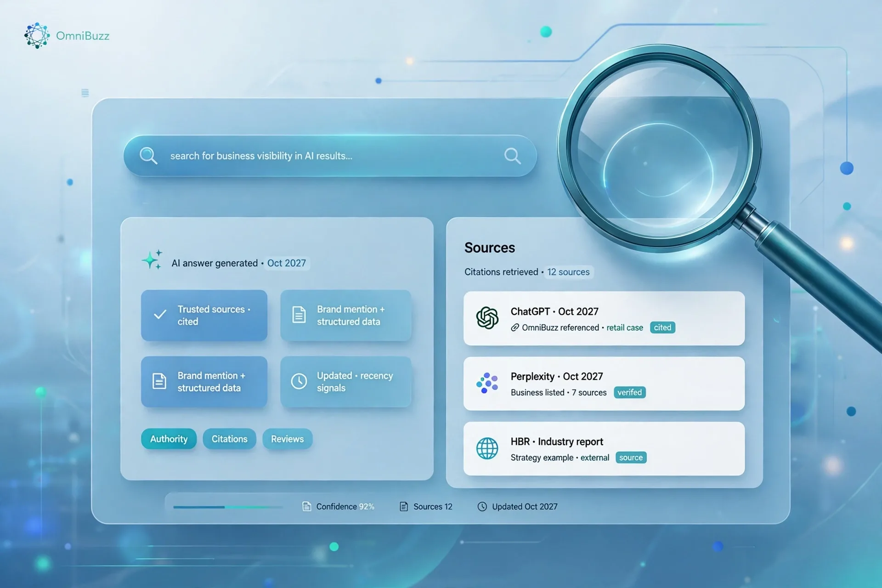Select the Updated recency signals card
This screenshot has height=588, width=882.
point(345,381)
